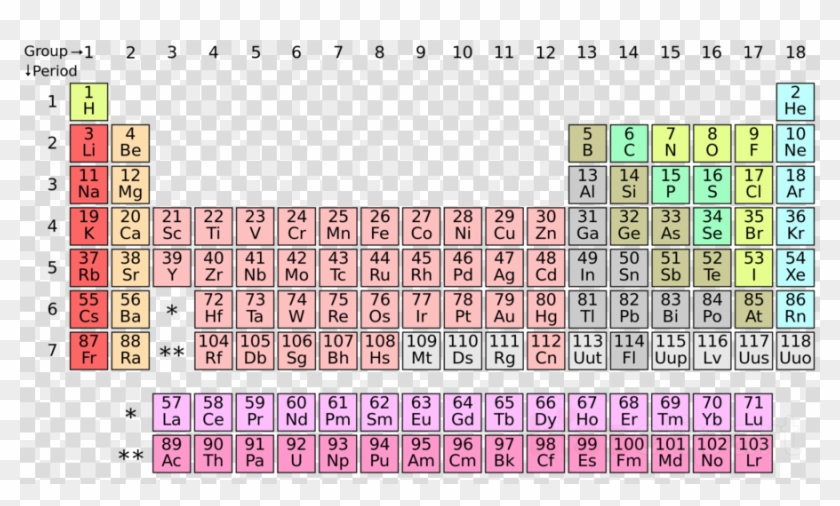
Task: Click the Francium (Fr) cell
Action: 89,351
